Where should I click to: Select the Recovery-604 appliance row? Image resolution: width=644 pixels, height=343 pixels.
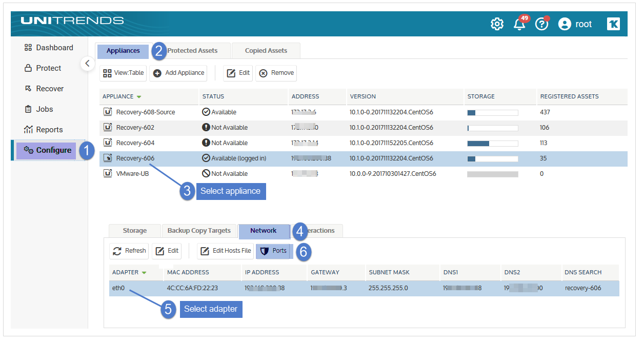point(364,143)
